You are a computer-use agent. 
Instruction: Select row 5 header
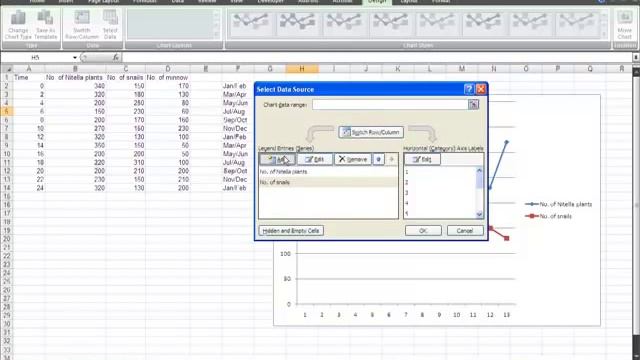pyautogui.click(x=7, y=111)
